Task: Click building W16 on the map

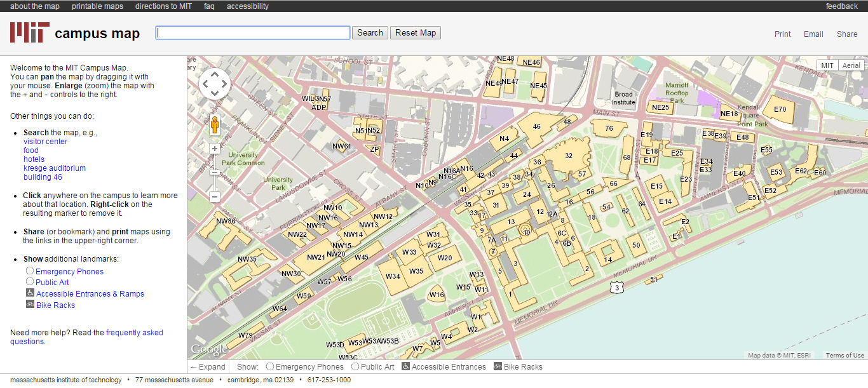Action: [437, 294]
